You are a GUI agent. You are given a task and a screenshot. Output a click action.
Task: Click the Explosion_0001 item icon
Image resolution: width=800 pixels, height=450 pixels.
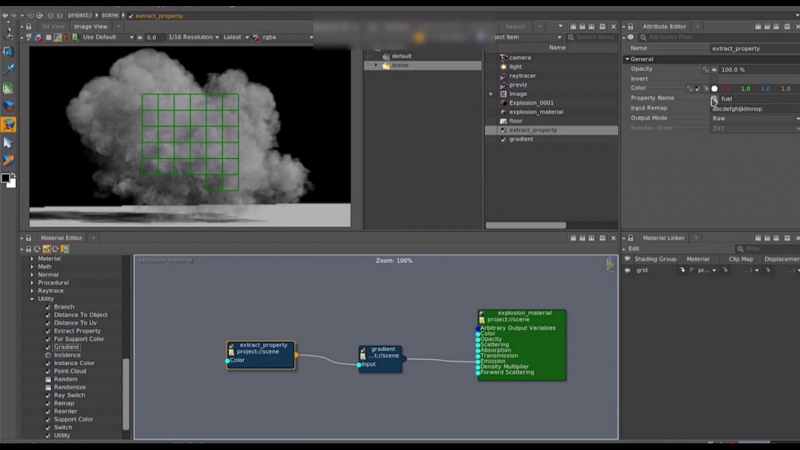(504, 103)
